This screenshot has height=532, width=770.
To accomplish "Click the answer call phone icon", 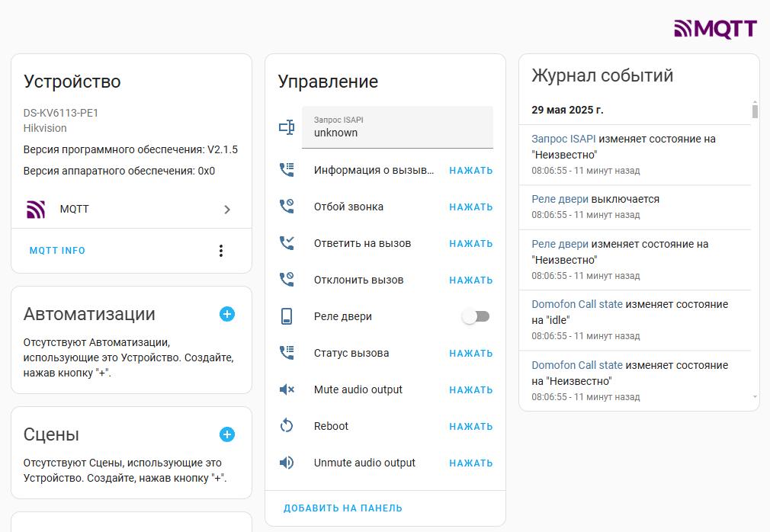I will [x=287, y=243].
